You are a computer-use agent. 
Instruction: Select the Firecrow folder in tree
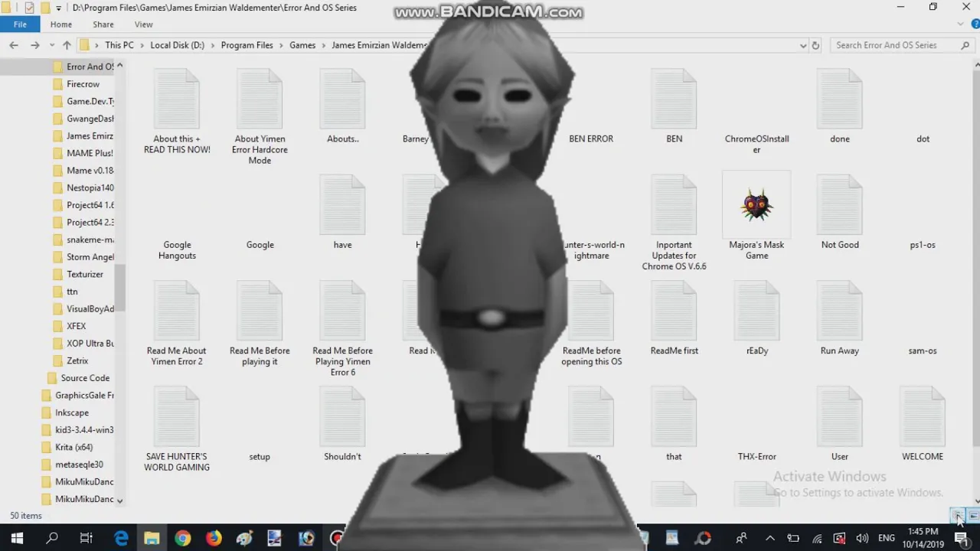pos(83,84)
